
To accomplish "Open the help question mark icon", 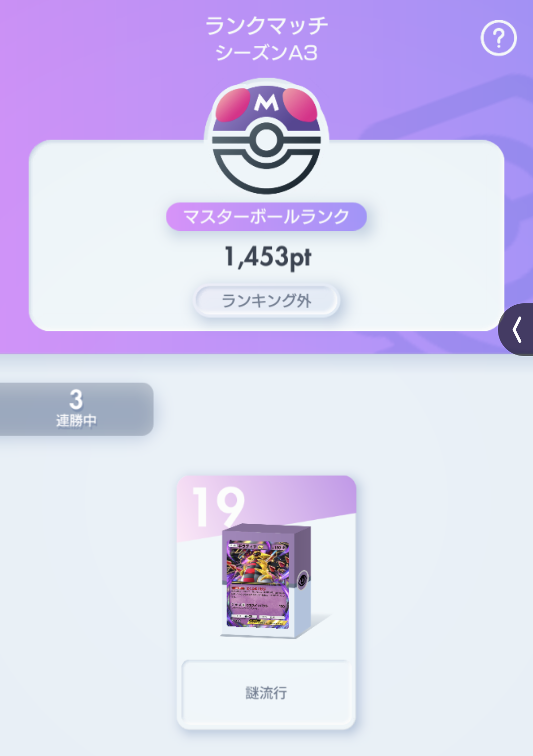I will [x=498, y=38].
